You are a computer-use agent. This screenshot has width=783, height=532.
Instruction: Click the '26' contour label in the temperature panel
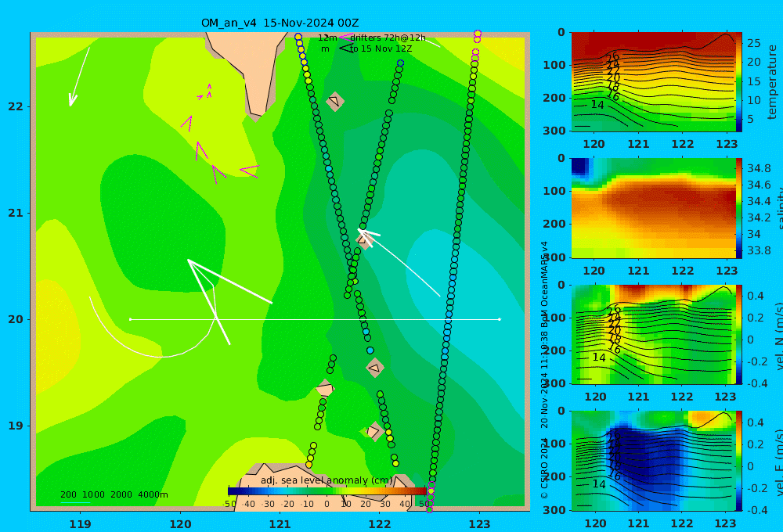click(x=612, y=58)
